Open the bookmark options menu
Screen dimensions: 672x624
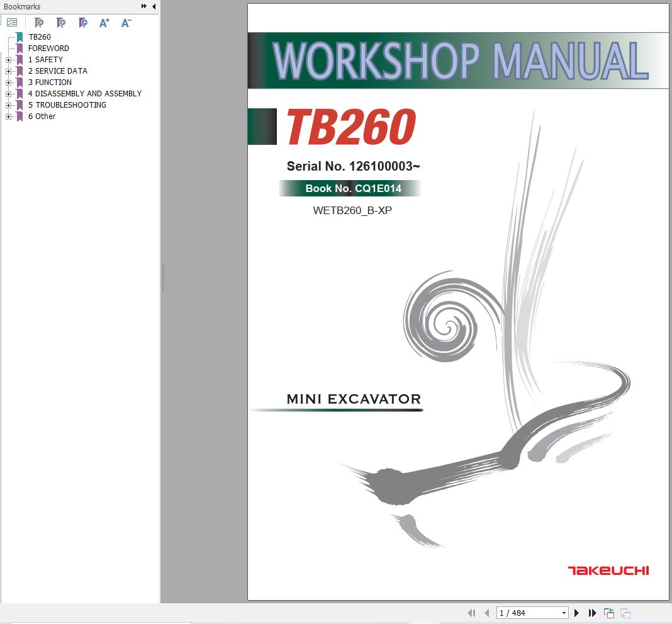tap(11, 21)
